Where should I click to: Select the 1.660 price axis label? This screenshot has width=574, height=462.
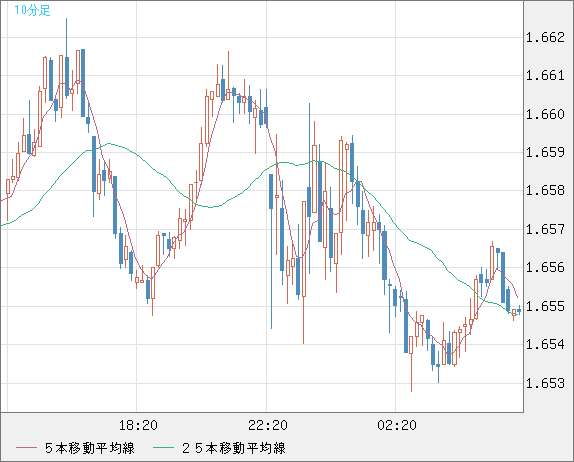[545, 114]
